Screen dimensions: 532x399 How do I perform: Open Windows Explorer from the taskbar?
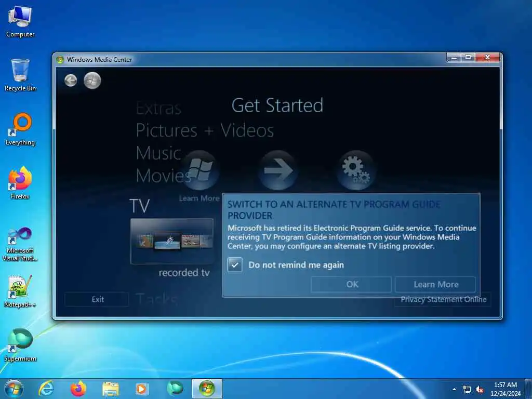(x=111, y=389)
